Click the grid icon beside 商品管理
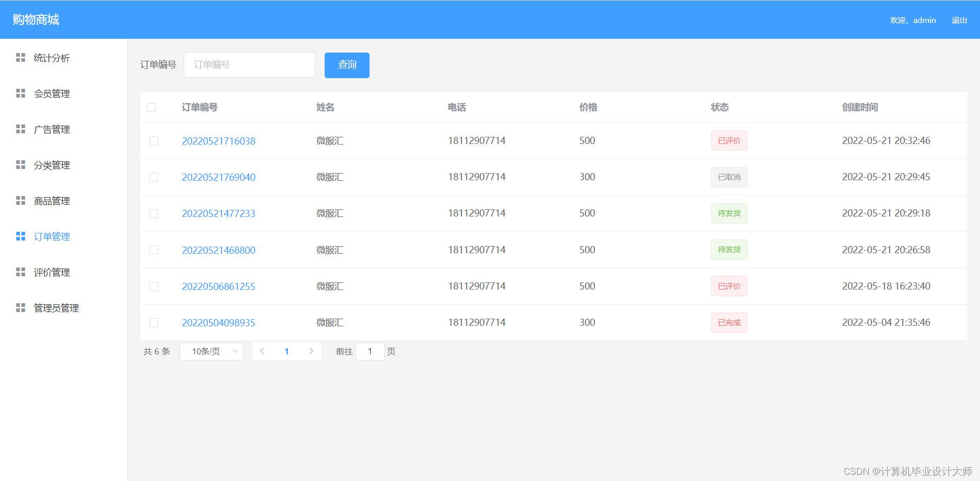Screen dimensions: 980x481 pos(20,201)
